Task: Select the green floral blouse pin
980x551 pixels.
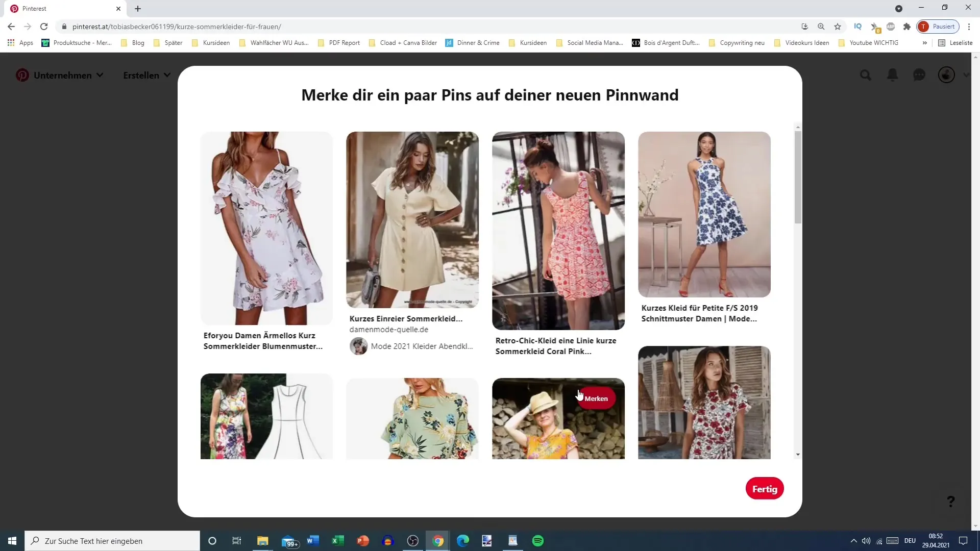Action: 412,418
